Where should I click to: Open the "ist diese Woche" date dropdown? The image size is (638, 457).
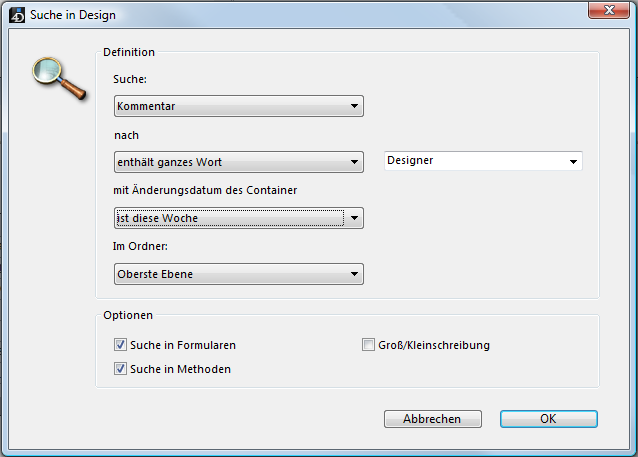pos(238,218)
